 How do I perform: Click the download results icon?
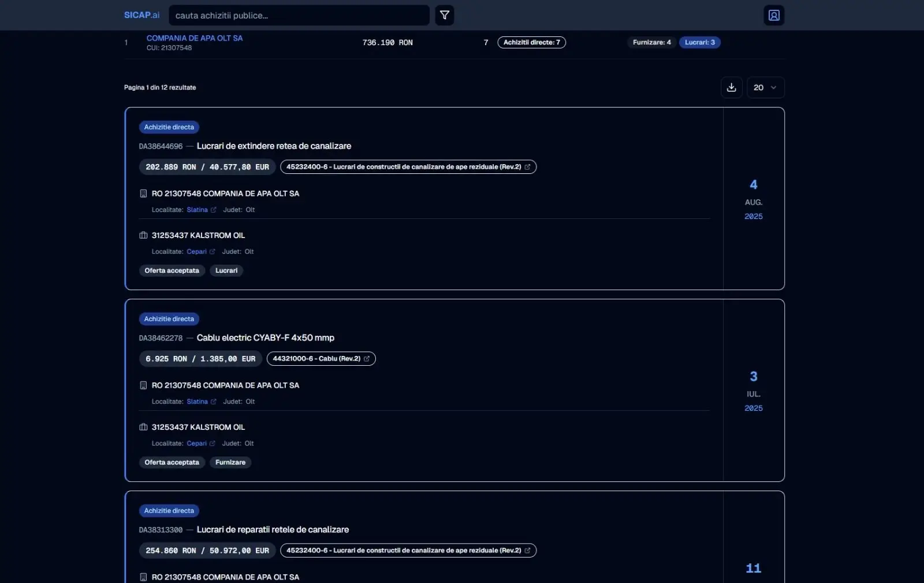click(731, 87)
